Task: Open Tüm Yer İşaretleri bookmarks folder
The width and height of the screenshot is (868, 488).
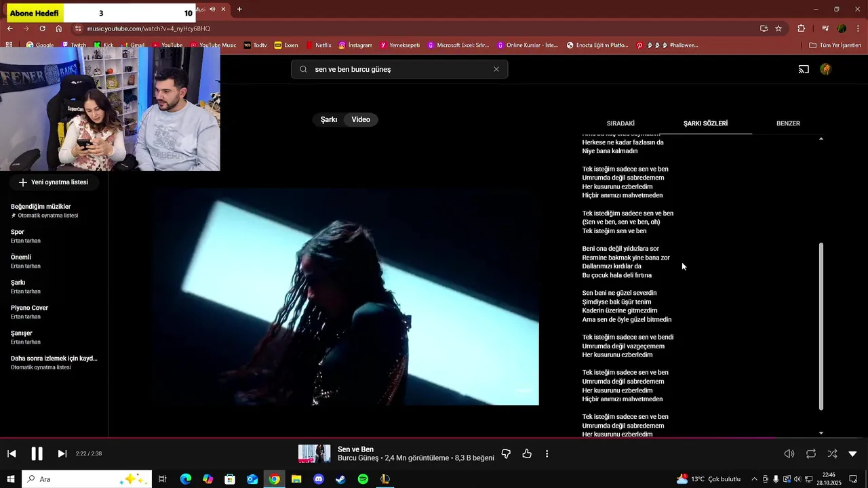Action: (x=835, y=45)
